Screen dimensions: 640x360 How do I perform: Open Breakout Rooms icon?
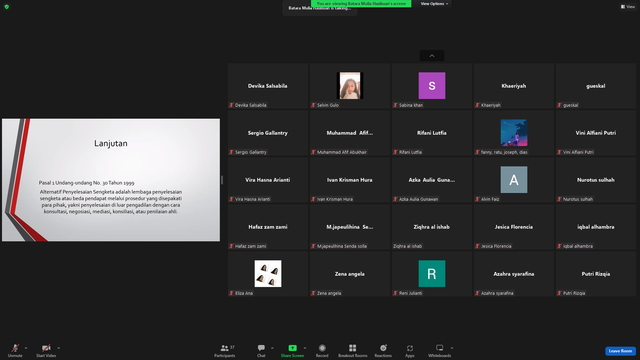(352, 348)
